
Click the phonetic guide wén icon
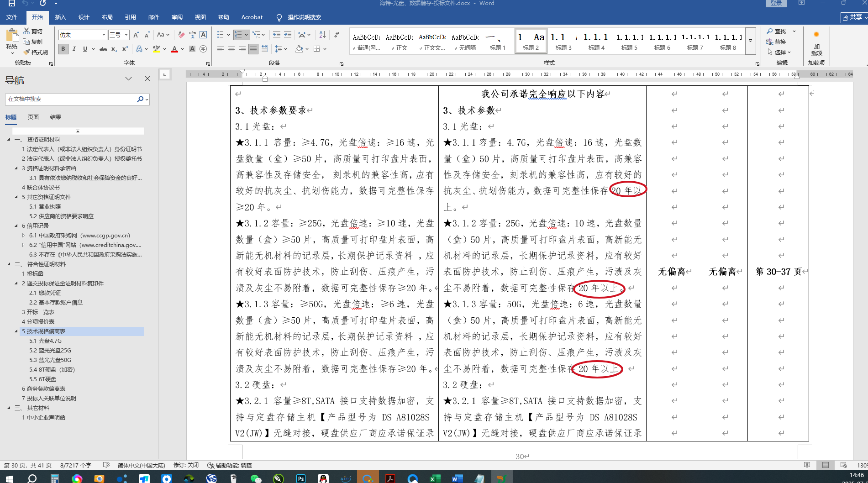click(192, 35)
